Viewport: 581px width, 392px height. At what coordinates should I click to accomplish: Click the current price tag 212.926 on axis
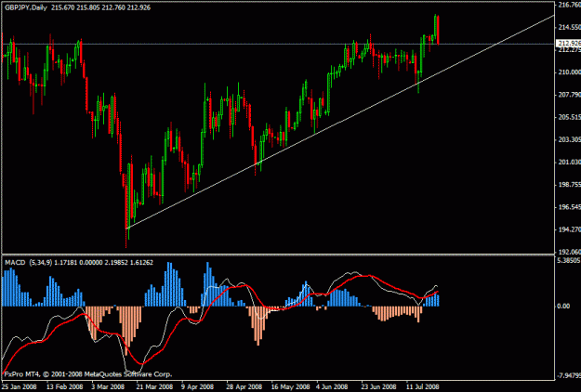[x=569, y=44]
